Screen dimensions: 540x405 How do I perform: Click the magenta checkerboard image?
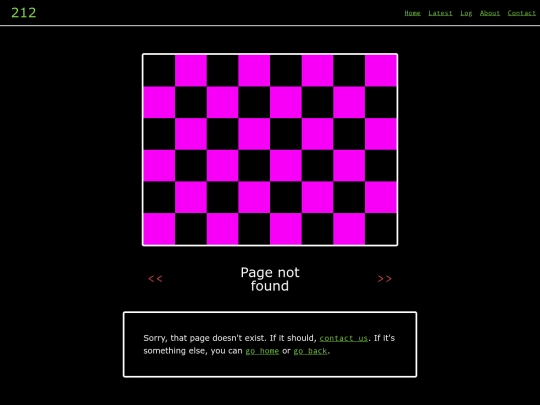pyautogui.click(x=270, y=150)
